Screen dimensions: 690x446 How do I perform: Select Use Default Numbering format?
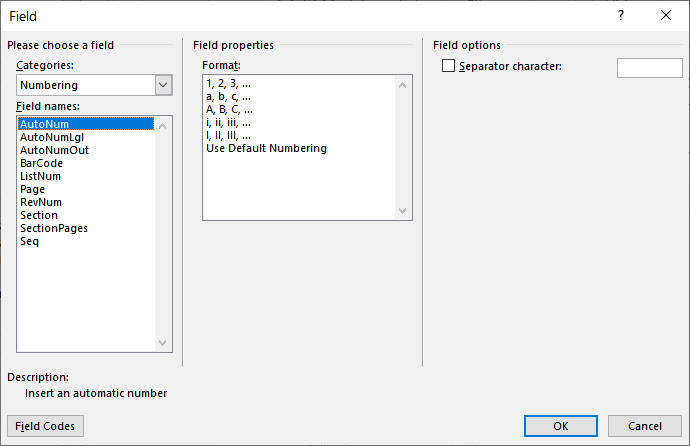point(266,148)
